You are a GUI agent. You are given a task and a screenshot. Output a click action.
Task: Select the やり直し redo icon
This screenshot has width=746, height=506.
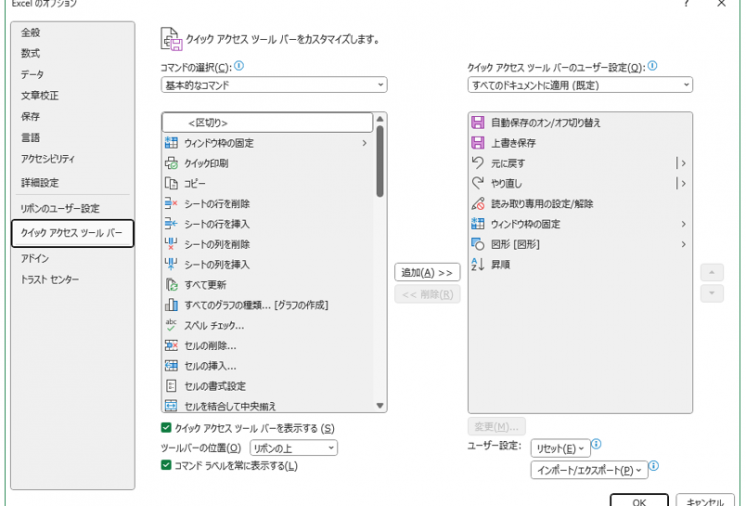[478, 183]
